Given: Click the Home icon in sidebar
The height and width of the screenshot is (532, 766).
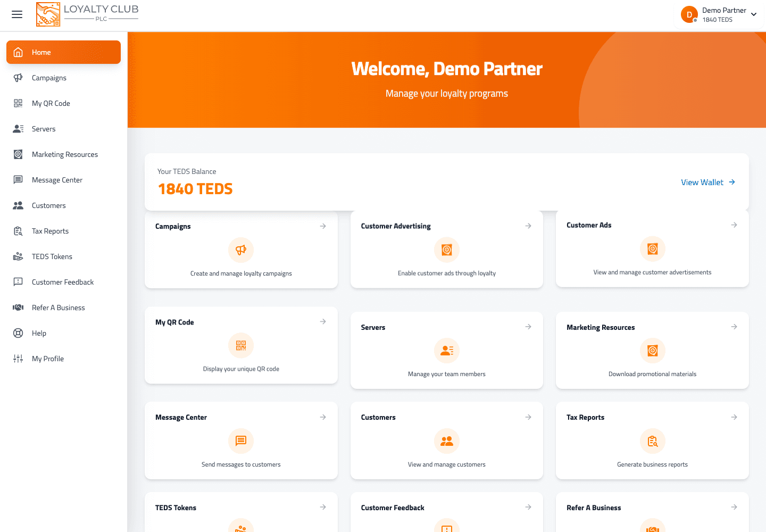Looking at the screenshot, I should click(x=18, y=52).
